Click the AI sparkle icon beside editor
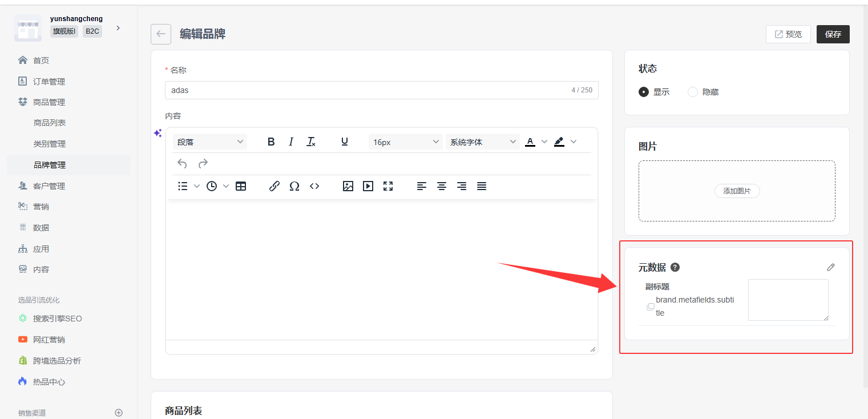The width and height of the screenshot is (868, 419). (158, 133)
